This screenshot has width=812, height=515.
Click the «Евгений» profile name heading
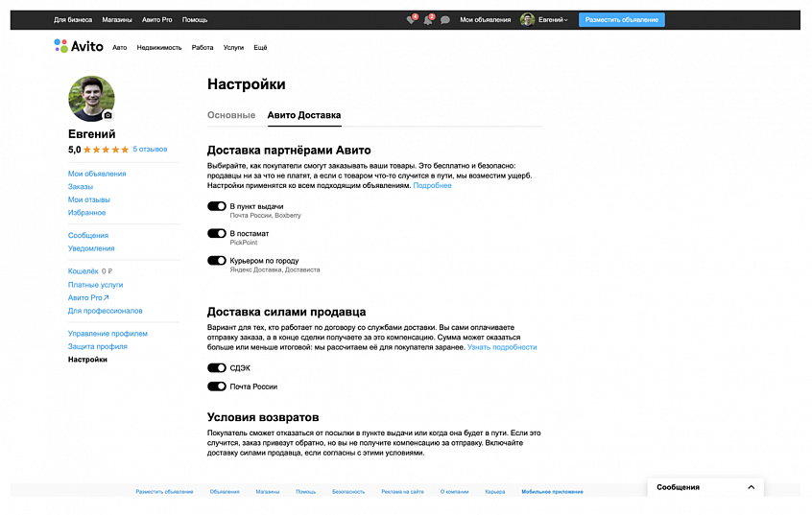pyautogui.click(x=91, y=134)
